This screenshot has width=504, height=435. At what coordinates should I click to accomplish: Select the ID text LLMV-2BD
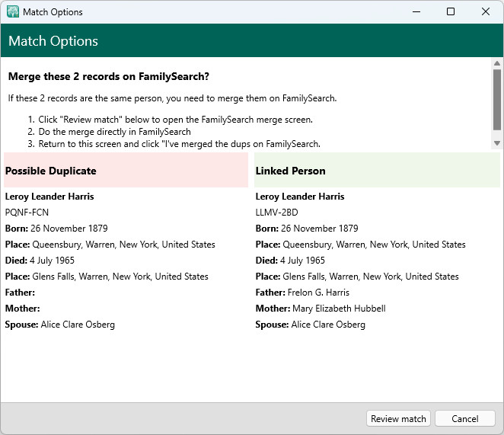pyautogui.click(x=277, y=213)
